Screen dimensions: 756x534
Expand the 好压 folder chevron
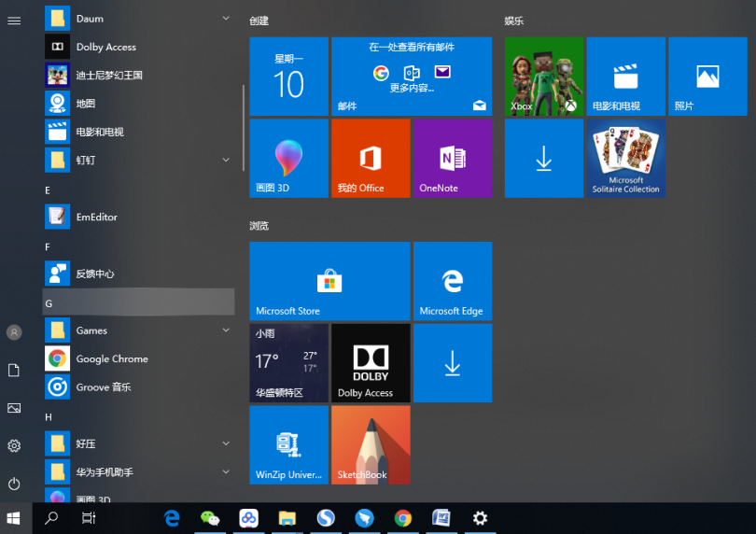226,443
